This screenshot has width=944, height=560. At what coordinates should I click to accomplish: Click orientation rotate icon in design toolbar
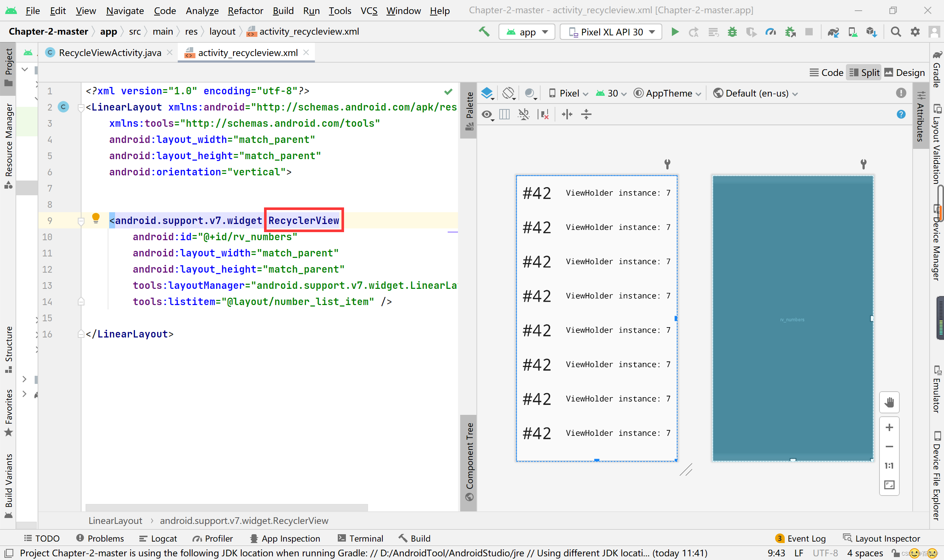tap(508, 93)
